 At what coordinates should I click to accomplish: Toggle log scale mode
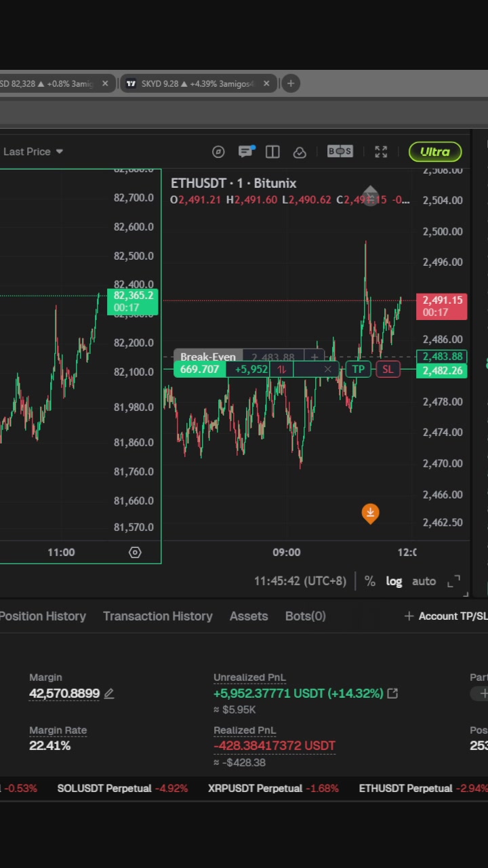(394, 581)
